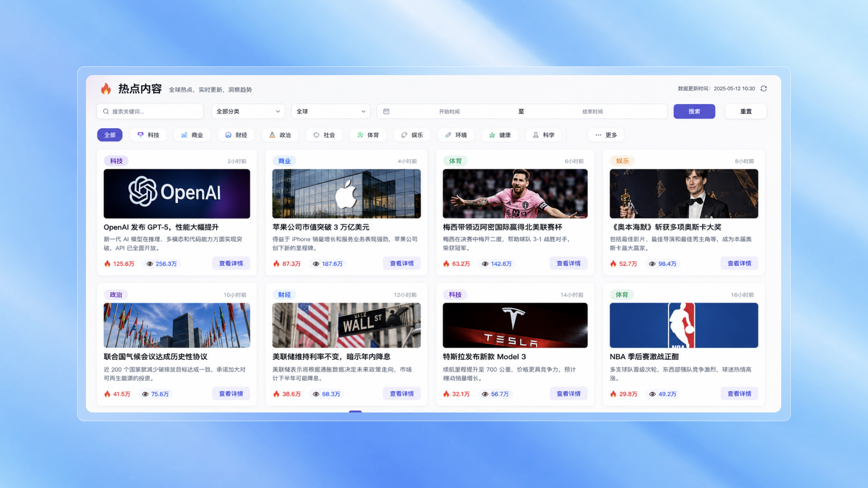View details of NBA 季后赛 article
Screen dimensions: 868x488
pyautogui.click(x=740, y=393)
